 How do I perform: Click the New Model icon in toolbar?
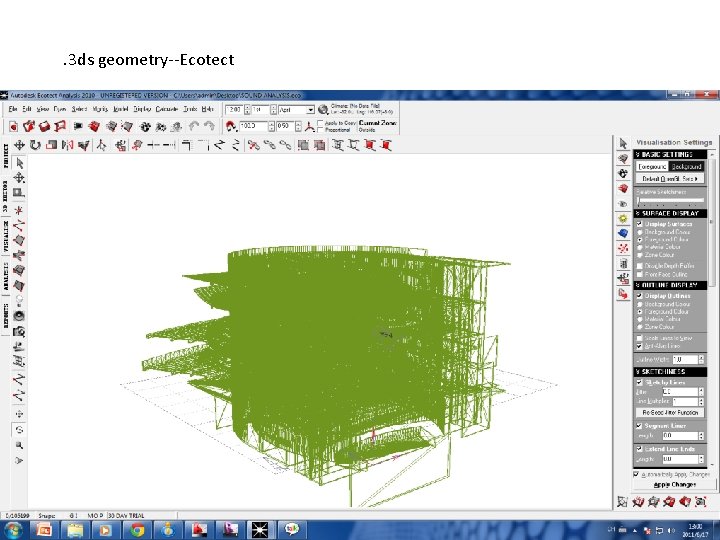point(13,126)
